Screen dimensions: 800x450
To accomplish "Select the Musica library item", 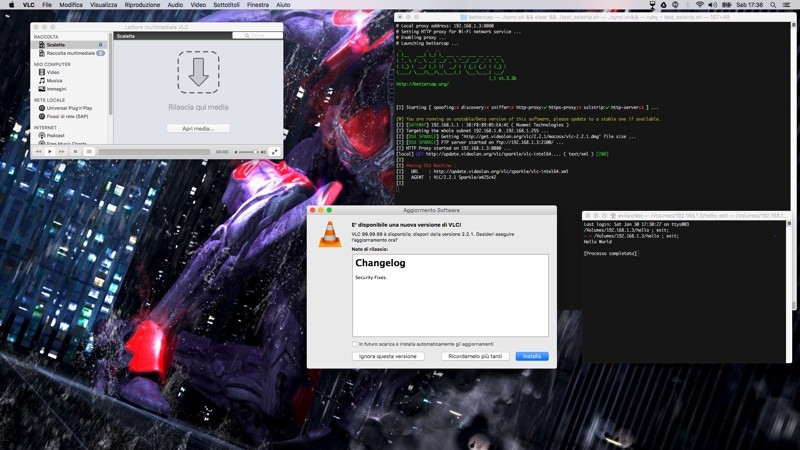I will point(54,81).
